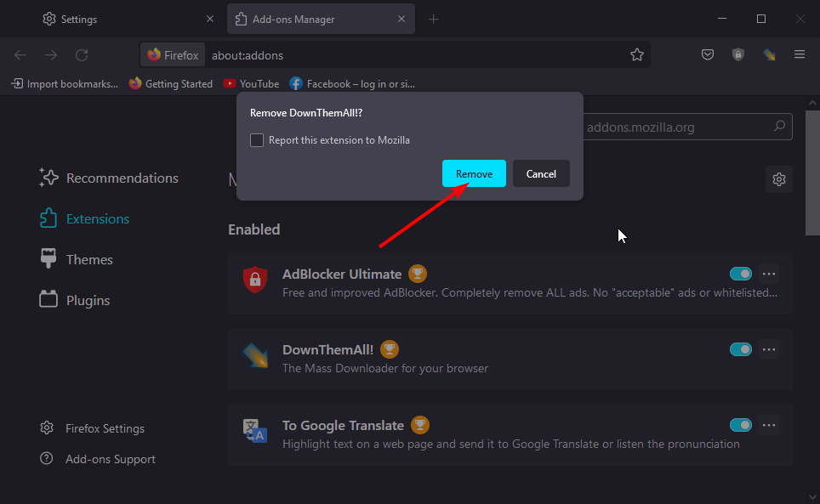Disable DownThemAll! toggle switch
Image resolution: width=820 pixels, height=504 pixels.
point(741,348)
